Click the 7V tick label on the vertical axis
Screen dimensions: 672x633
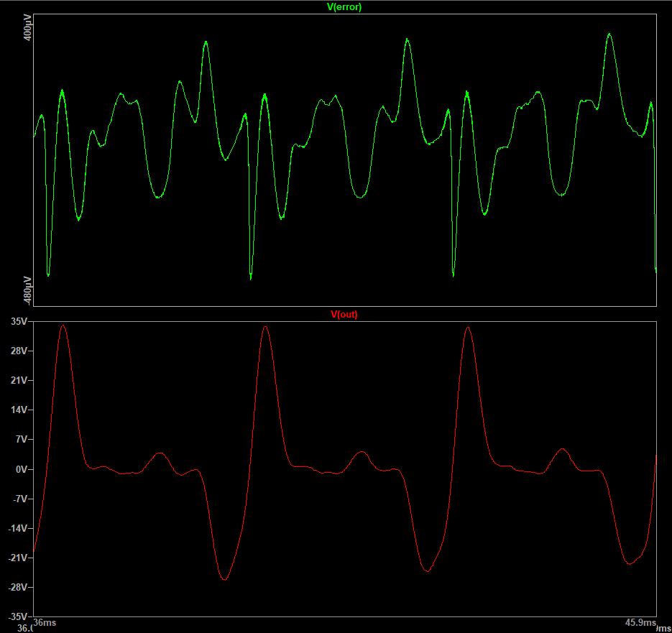pos(21,440)
